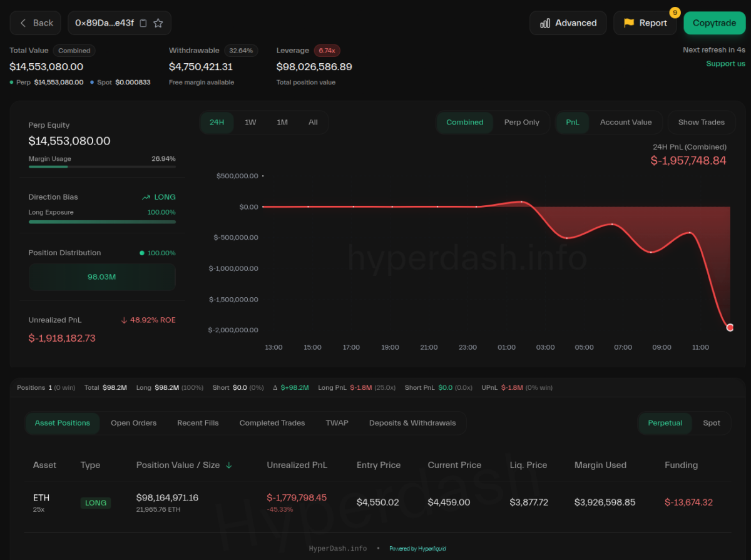Image resolution: width=751 pixels, height=560 pixels.
Task: Open the Support us link
Action: (x=725, y=63)
